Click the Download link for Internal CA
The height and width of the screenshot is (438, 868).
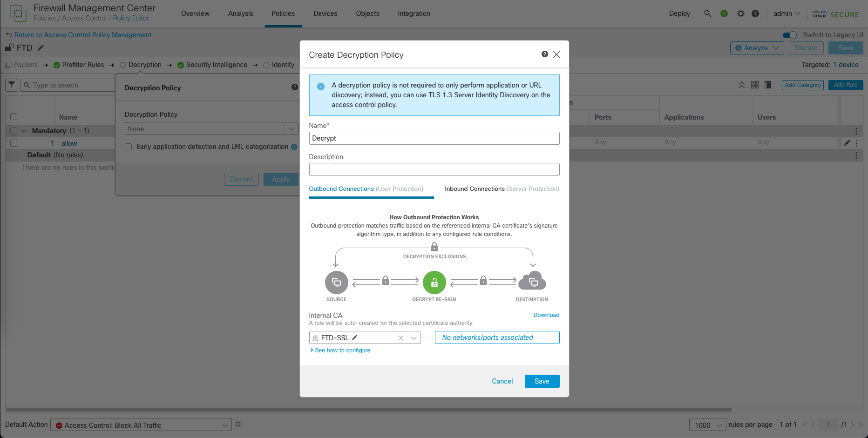click(546, 315)
